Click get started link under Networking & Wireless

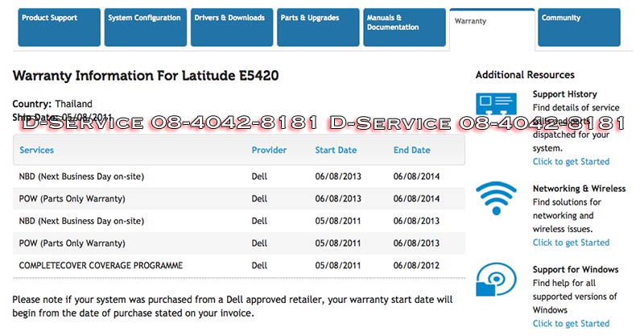point(571,243)
